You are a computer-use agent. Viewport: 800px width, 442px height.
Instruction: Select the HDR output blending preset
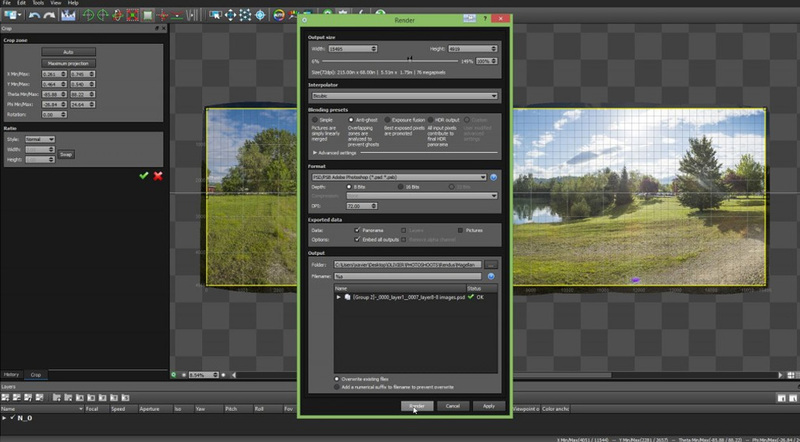coord(431,120)
